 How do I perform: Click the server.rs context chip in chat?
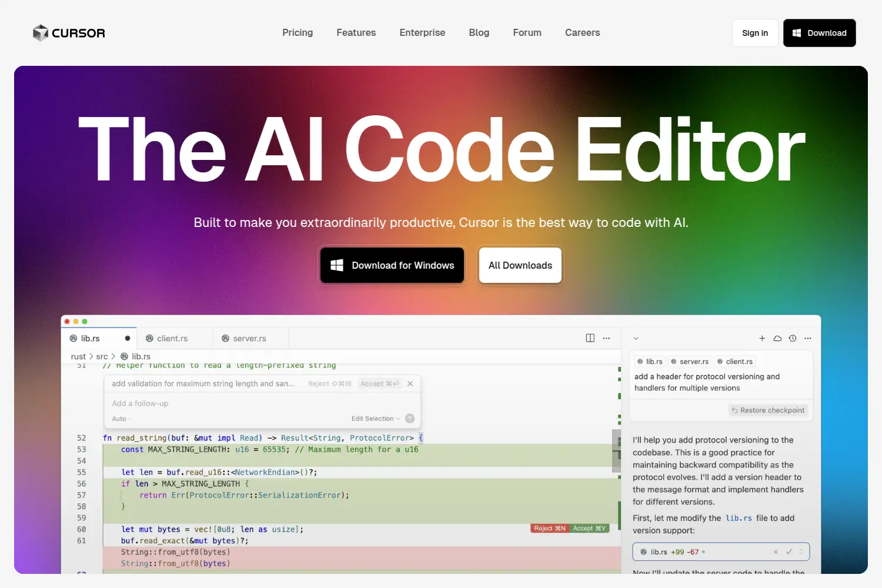(x=690, y=362)
